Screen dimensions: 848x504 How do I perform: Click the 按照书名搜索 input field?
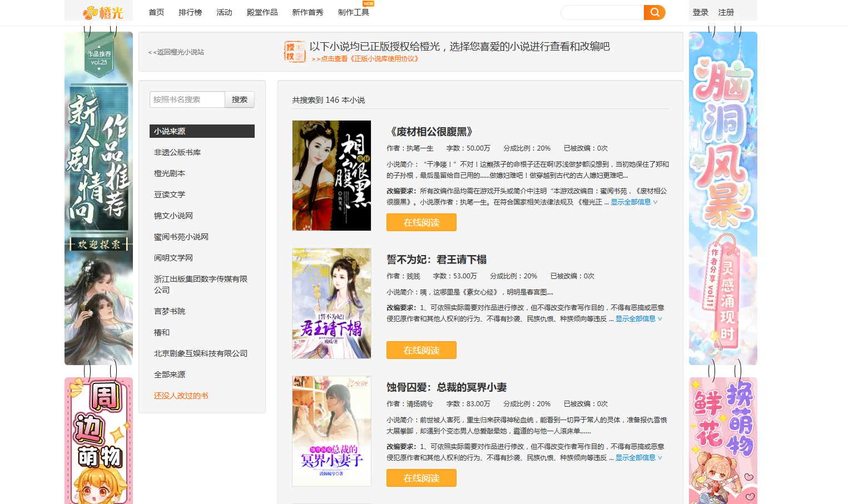(187, 99)
